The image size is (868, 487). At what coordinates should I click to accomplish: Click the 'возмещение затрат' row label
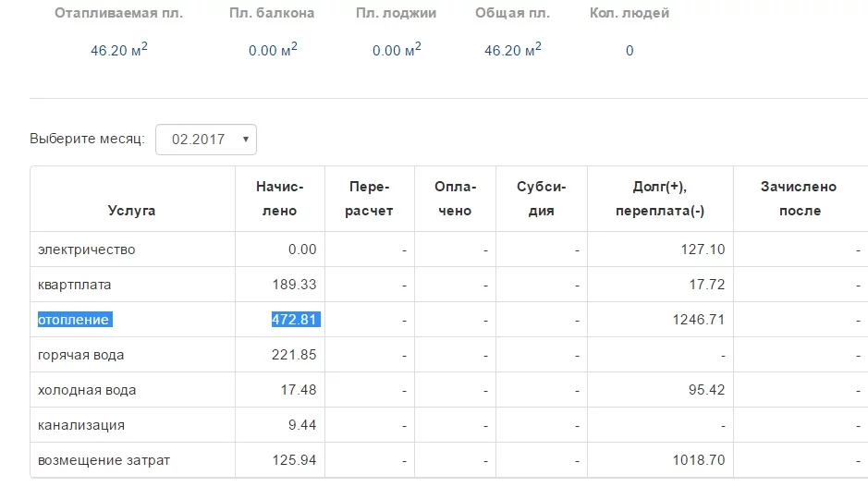tap(104, 460)
